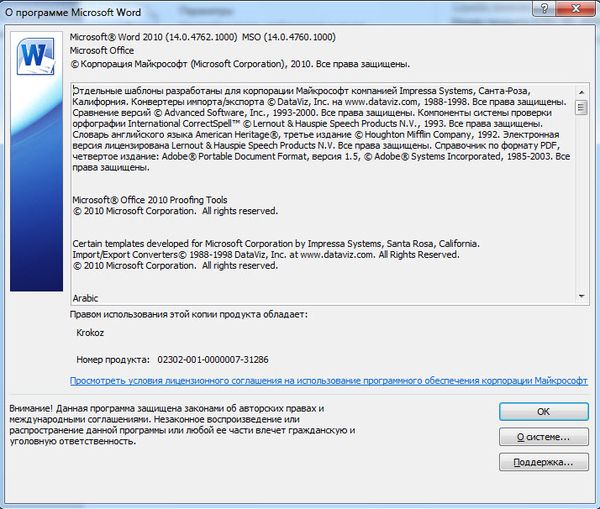Click the scroll down arrow of credits box
The image size is (600, 509).
click(581, 296)
